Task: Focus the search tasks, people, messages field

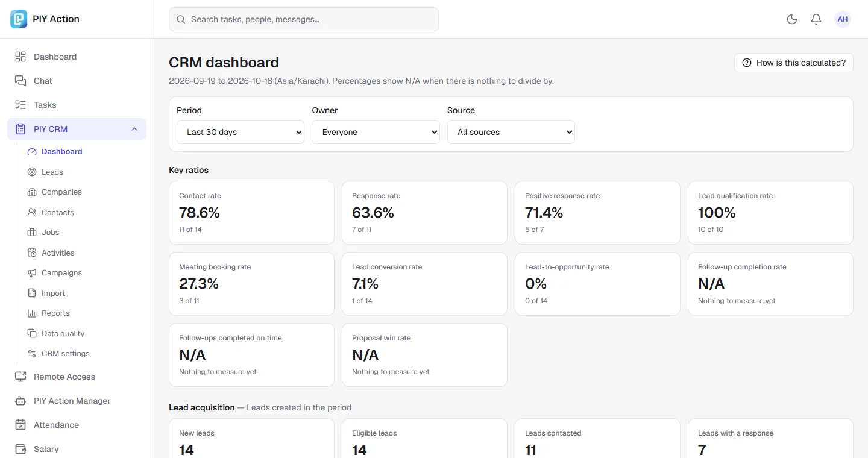Action: tap(304, 19)
